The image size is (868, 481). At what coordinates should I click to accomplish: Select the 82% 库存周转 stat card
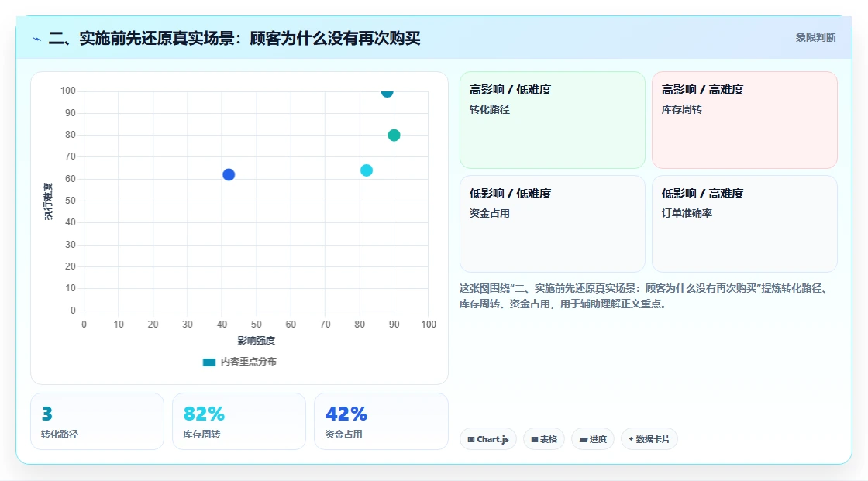click(239, 421)
